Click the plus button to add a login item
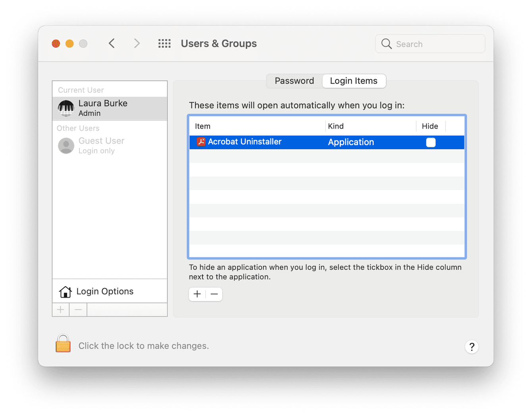Image resolution: width=532 pixels, height=417 pixels. [x=197, y=294]
